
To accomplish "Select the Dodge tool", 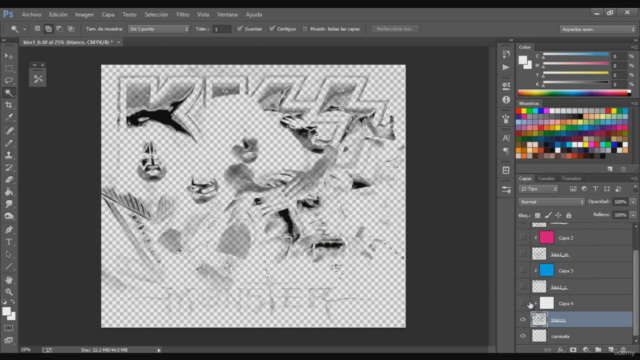I will (9, 216).
